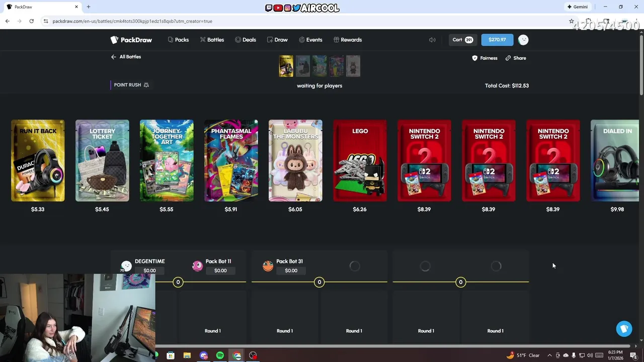Viewport: 644px width, 362px height.
Task: Toggle the site sound speaker icon
Action: 432,40
